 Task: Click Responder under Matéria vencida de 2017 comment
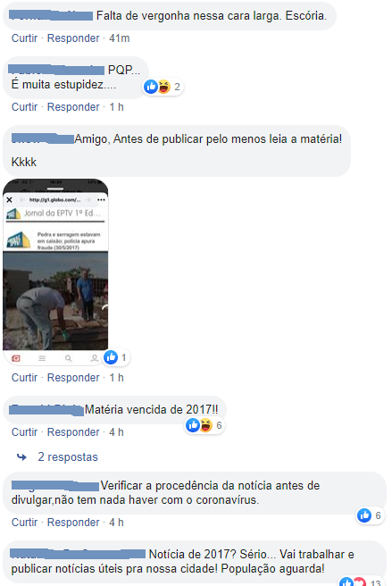coord(73,432)
